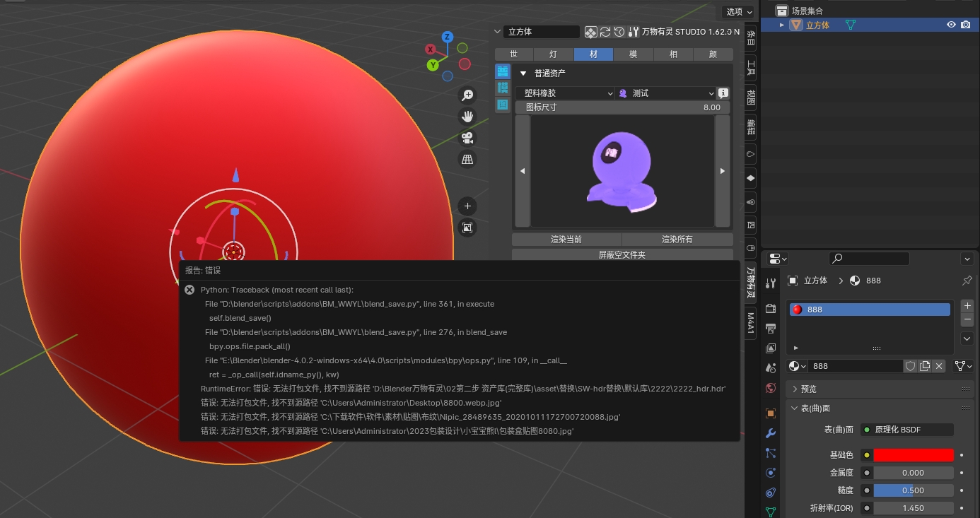Click the 屏蔽空文件夹 button
Screen dimensions: 980x518
[622, 255]
